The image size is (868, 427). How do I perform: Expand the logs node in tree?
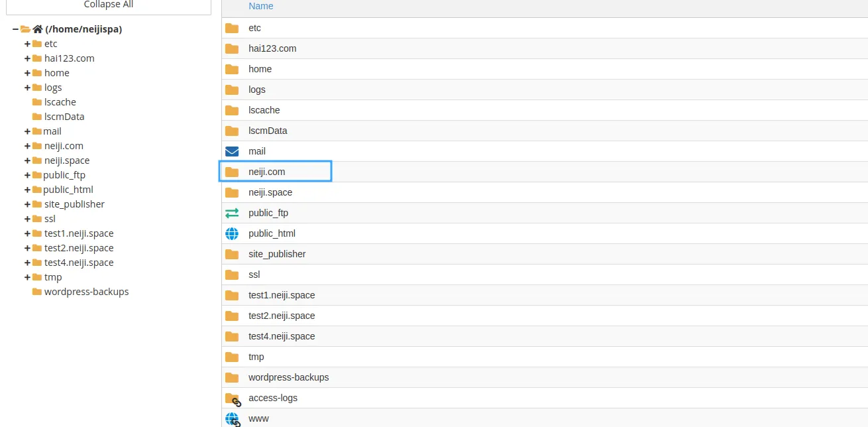point(27,88)
